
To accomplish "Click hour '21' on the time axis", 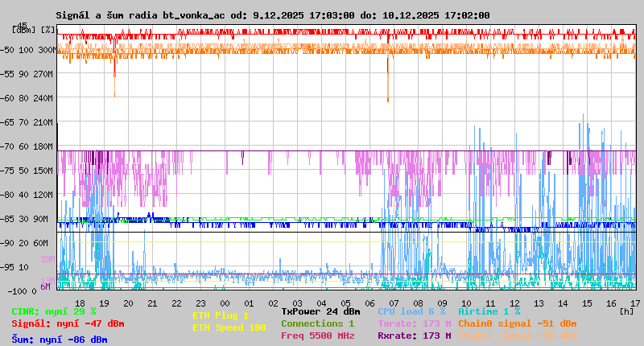I will coord(152,303).
